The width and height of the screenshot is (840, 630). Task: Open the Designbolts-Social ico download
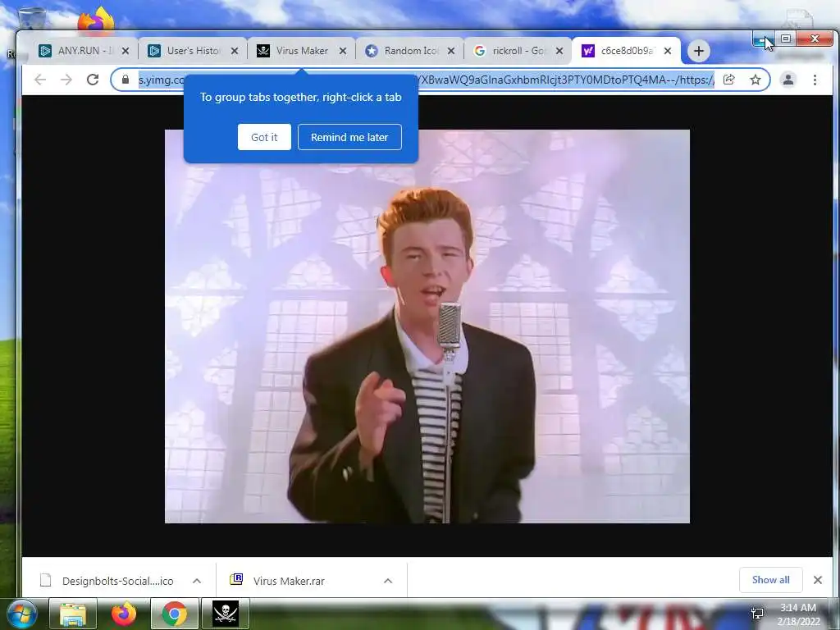tap(107, 581)
